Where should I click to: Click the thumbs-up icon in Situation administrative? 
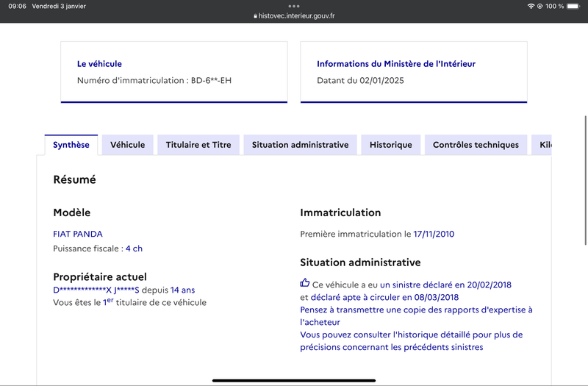[x=305, y=283]
